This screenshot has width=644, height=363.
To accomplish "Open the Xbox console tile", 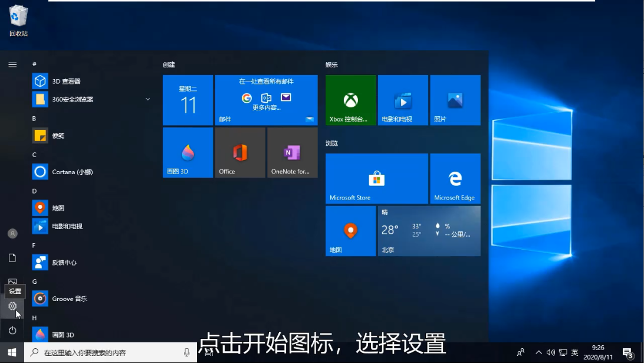I will 351,100.
